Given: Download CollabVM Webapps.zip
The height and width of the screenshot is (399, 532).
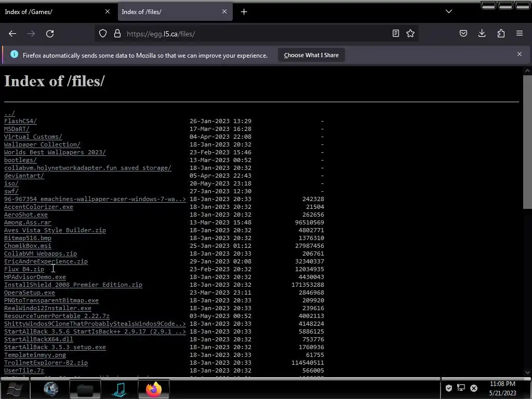Looking at the screenshot, I should tap(41, 254).
